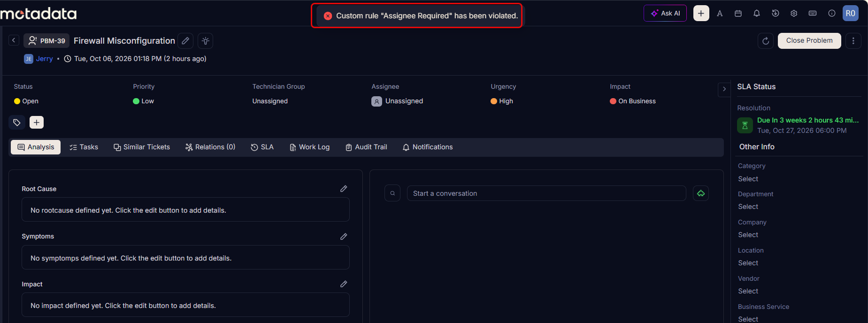The image size is (868, 323).
Task: Click the 'No impact defined yet' text box
Action: (x=185, y=305)
